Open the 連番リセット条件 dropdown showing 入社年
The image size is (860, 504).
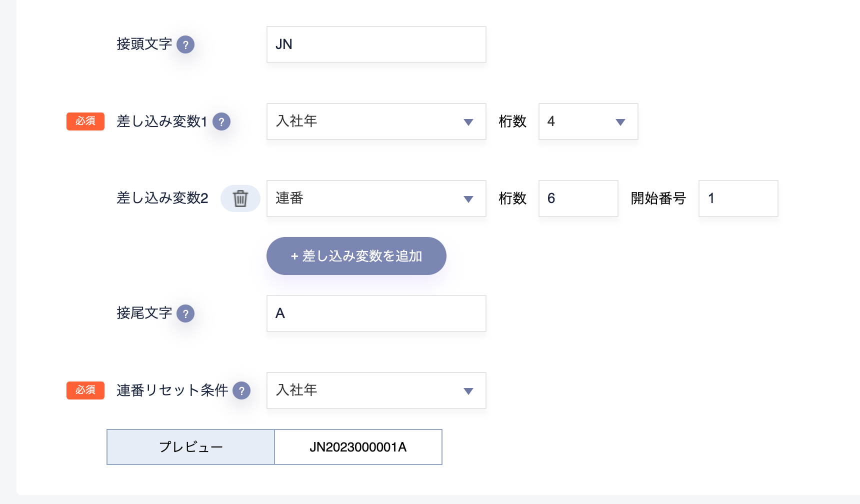point(376,390)
